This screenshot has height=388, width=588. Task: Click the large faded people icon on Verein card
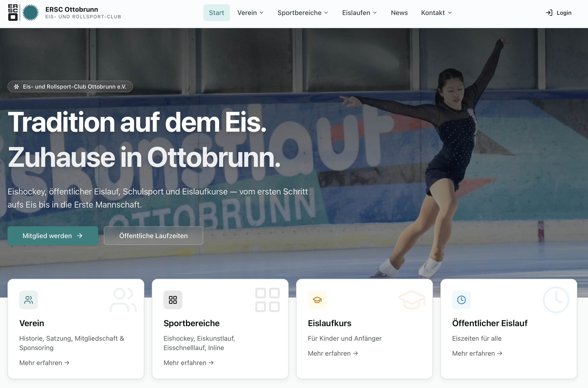123,300
